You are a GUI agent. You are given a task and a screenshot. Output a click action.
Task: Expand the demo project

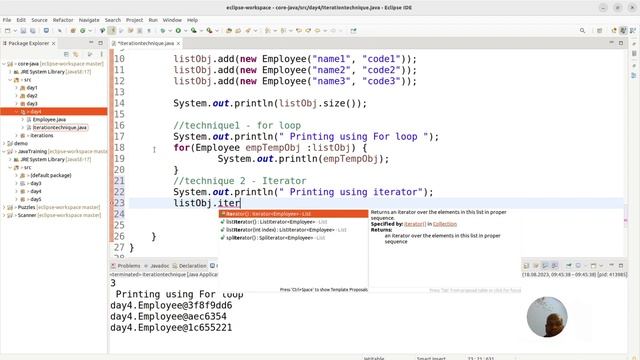(4, 144)
